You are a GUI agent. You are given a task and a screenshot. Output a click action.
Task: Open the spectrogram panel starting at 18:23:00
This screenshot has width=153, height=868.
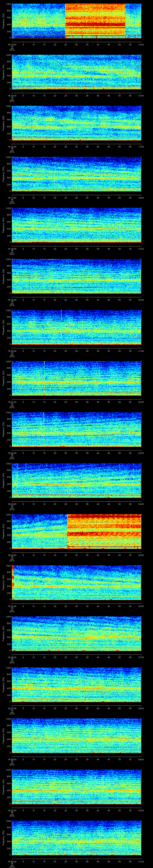pos(77,481)
